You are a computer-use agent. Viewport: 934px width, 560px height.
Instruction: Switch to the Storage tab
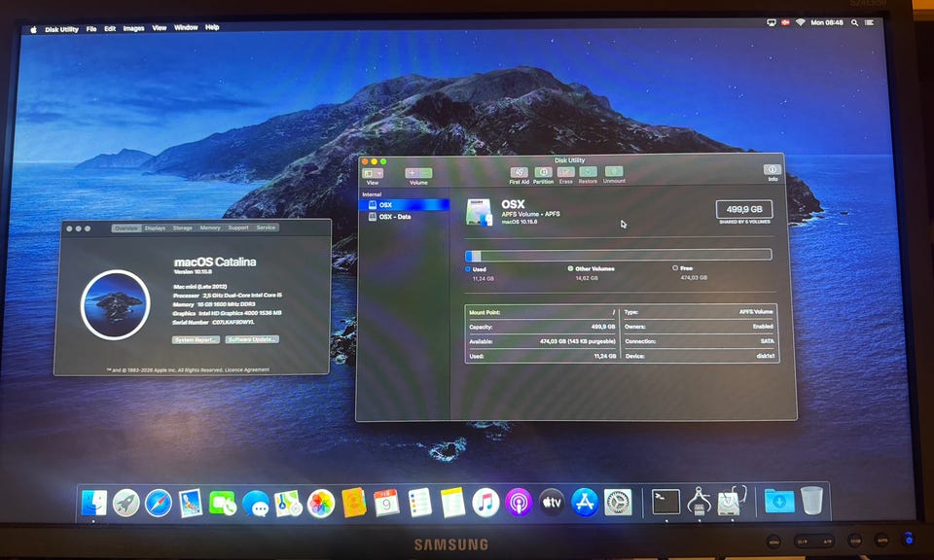182,227
